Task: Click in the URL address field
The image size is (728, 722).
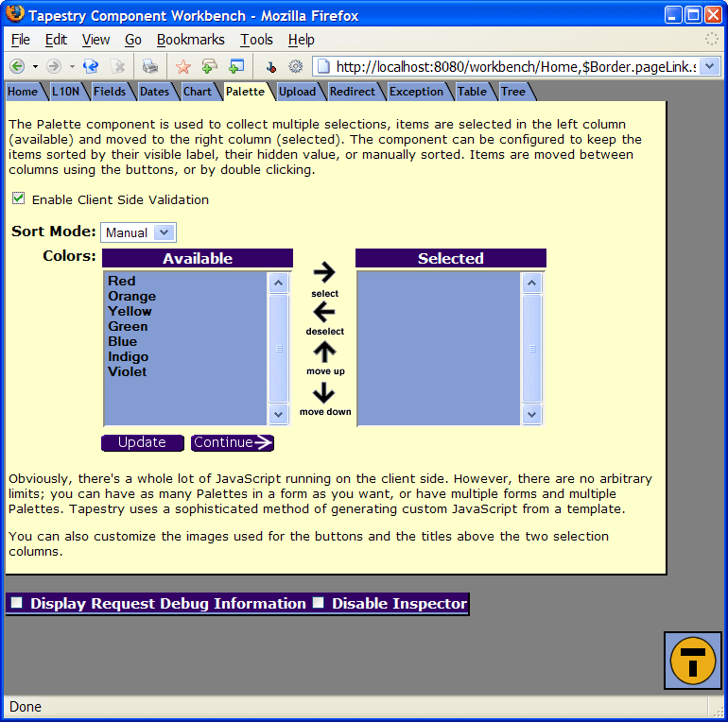Action: click(x=515, y=67)
